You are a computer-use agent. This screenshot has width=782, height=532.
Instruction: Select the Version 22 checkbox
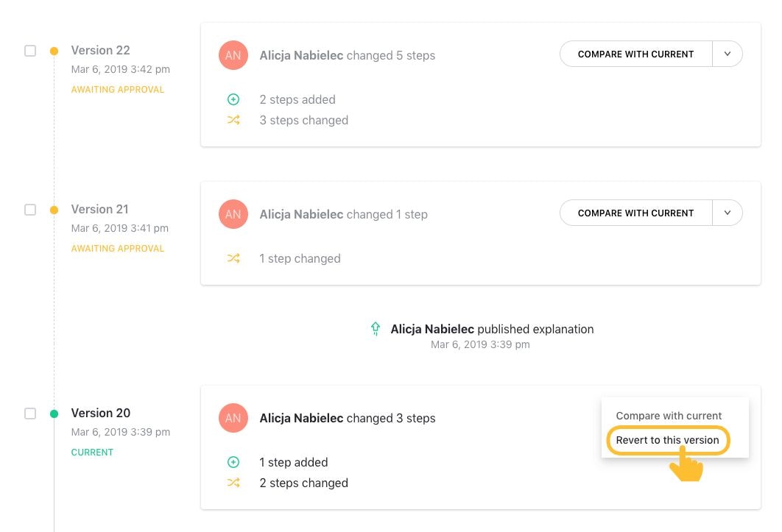click(30, 51)
